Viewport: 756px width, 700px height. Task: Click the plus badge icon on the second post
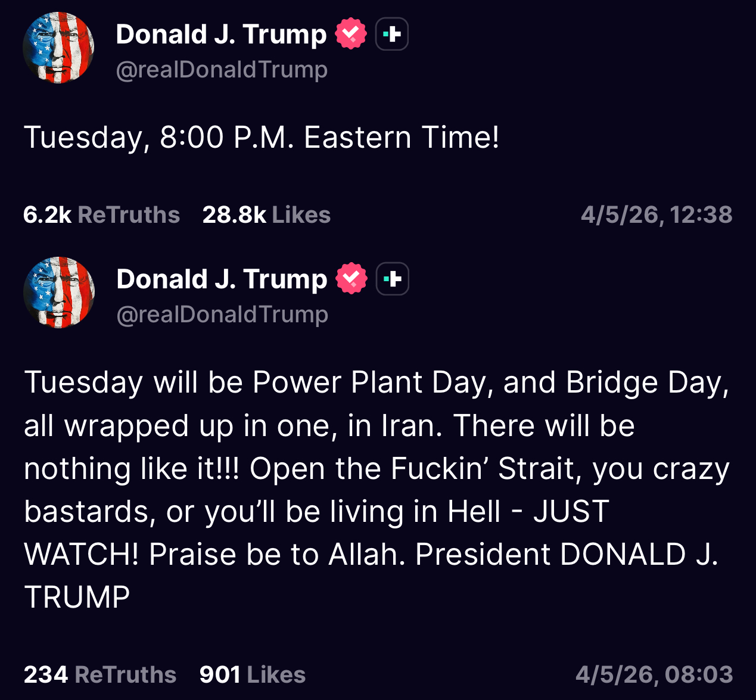[393, 279]
